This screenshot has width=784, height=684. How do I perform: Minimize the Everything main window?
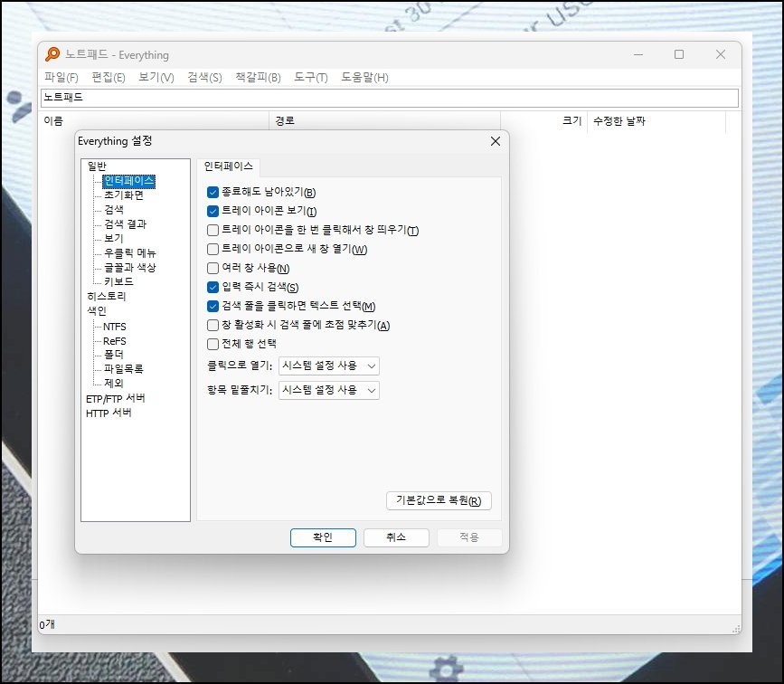[x=638, y=54]
